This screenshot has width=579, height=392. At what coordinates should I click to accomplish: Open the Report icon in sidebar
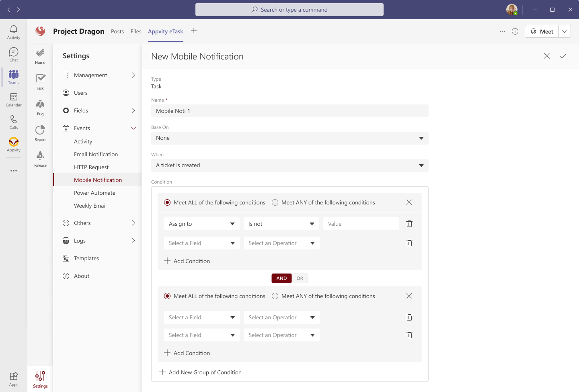(x=40, y=133)
